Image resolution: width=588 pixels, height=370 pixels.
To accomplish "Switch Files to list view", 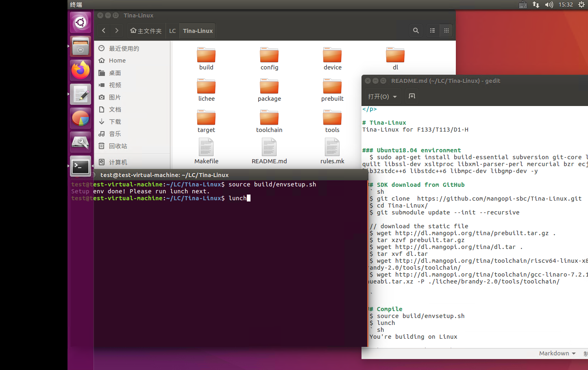I will pyautogui.click(x=432, y=30).
